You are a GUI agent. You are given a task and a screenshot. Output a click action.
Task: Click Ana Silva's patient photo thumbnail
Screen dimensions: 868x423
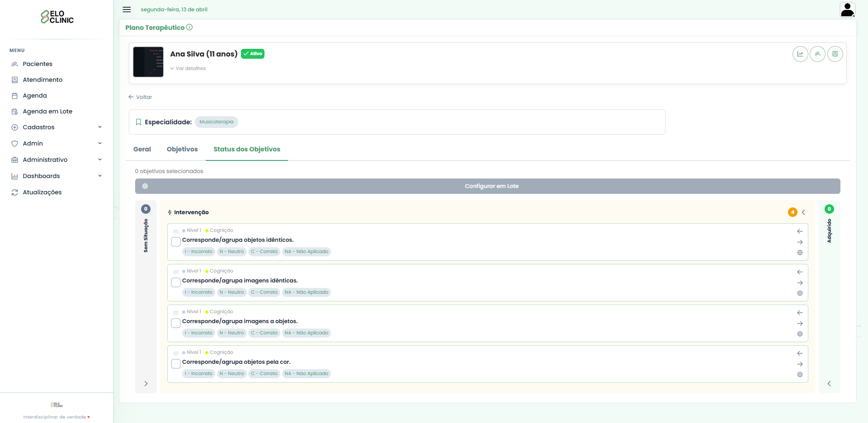click(x=148, y=62)
